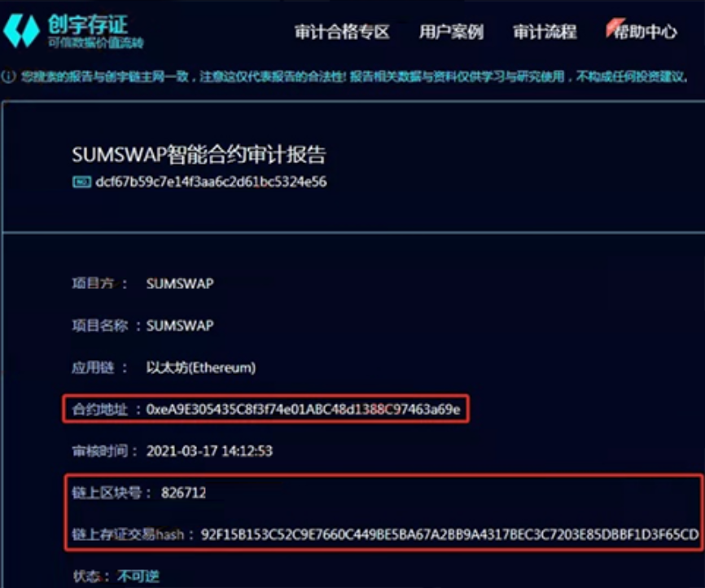Open the 审计合格专区 menu item
The width and height of the screenshot is (705, 588).
click(342, 32)
